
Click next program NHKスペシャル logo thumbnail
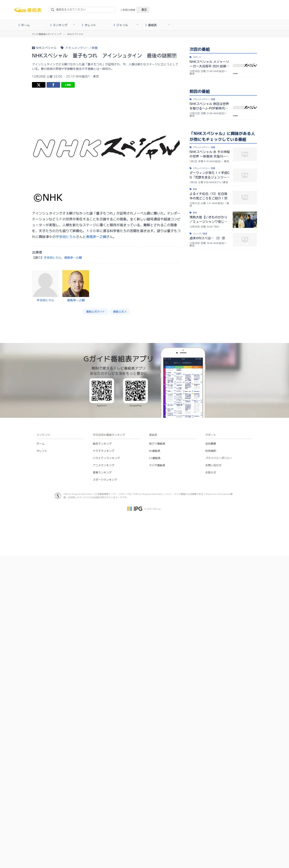pyautogui.click(x=245, y=65)
